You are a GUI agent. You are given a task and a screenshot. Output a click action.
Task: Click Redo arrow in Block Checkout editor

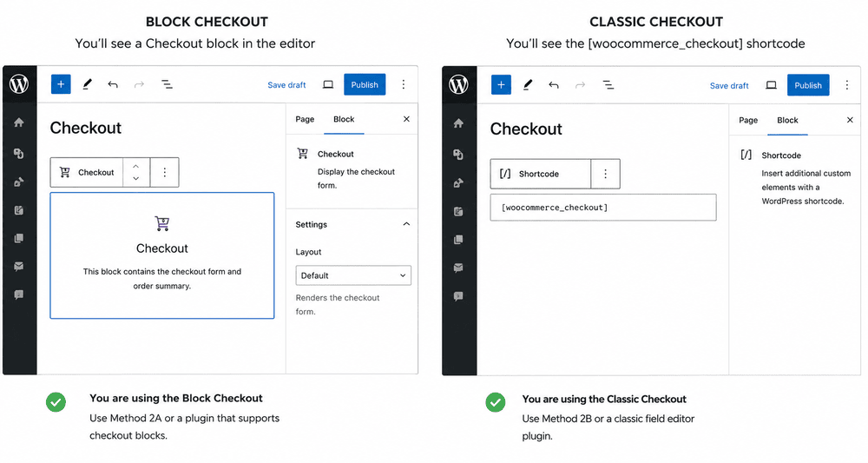tap(139, 85)
